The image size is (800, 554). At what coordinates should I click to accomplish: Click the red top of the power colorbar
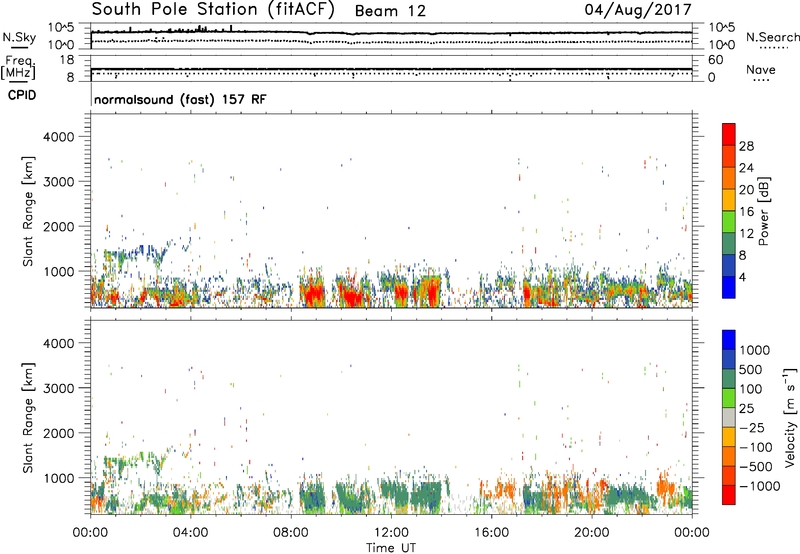point(729,133)
